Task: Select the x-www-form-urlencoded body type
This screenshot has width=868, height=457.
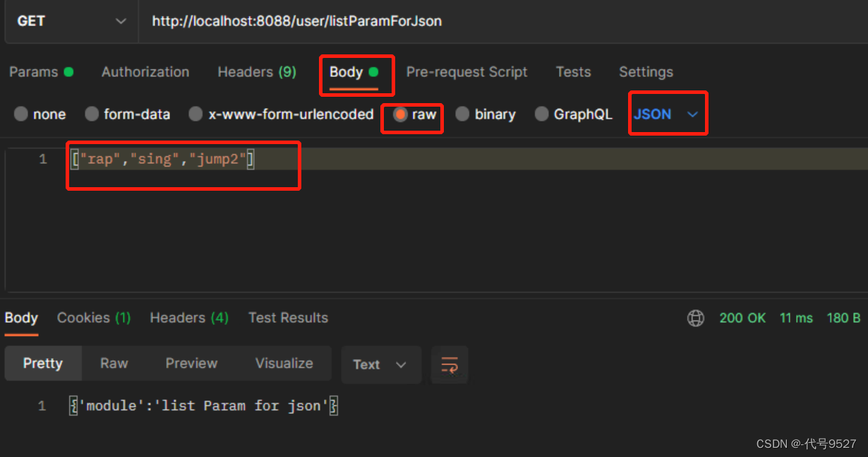Action: point(282,114)
